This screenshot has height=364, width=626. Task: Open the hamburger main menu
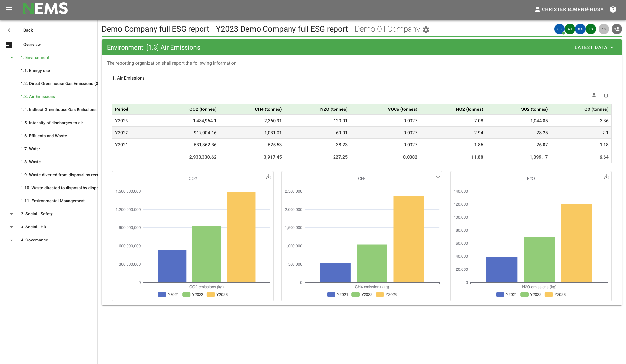coord(9,9)
